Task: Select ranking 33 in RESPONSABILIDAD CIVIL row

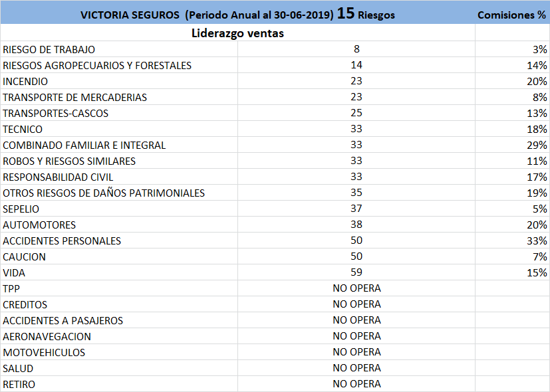Action: (x=356, y=177)
